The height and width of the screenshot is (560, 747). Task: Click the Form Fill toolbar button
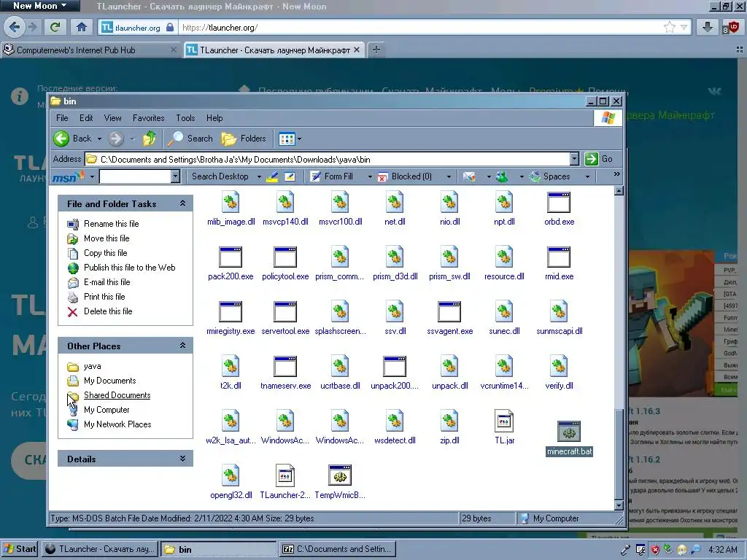pyautogui.click(x=332, y=176)
